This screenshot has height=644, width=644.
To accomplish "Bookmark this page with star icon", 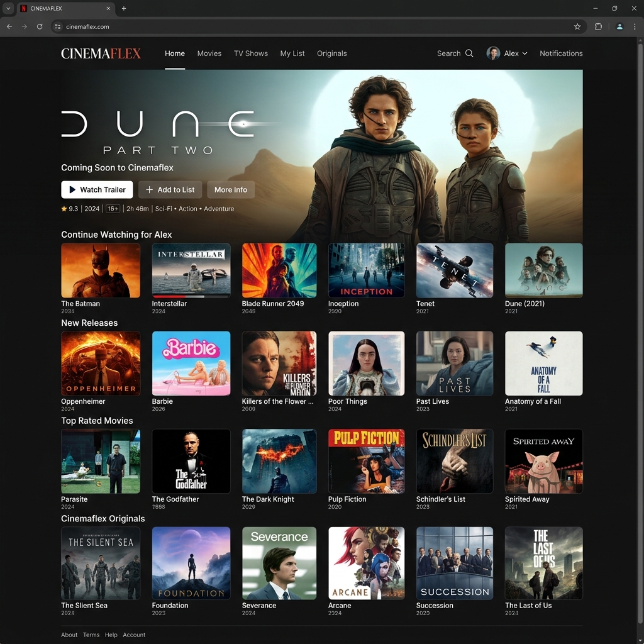I will [577, 26].
